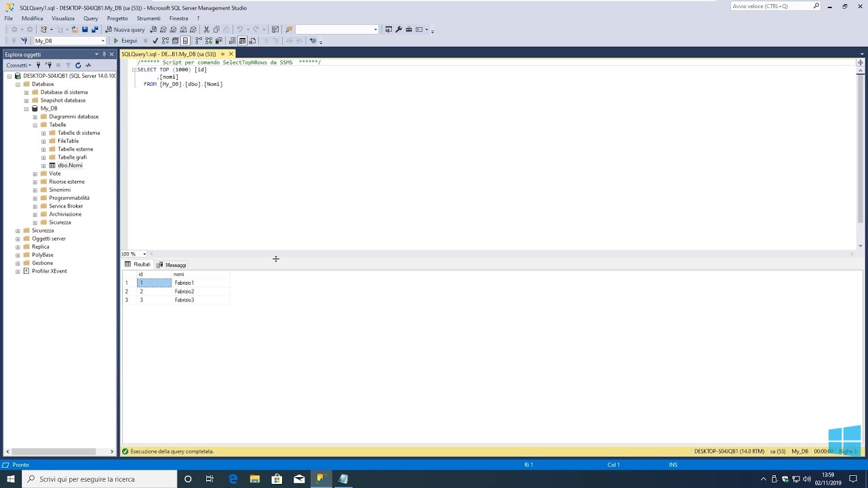Switch to the Risultati tab
The image size is (868, 488).
coord(138,264)
